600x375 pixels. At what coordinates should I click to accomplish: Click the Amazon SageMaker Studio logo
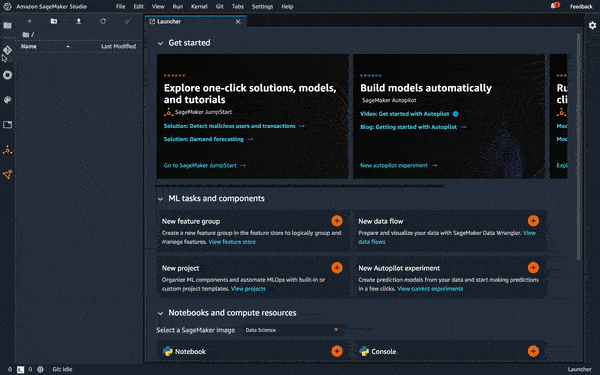(x=7, y=7)
